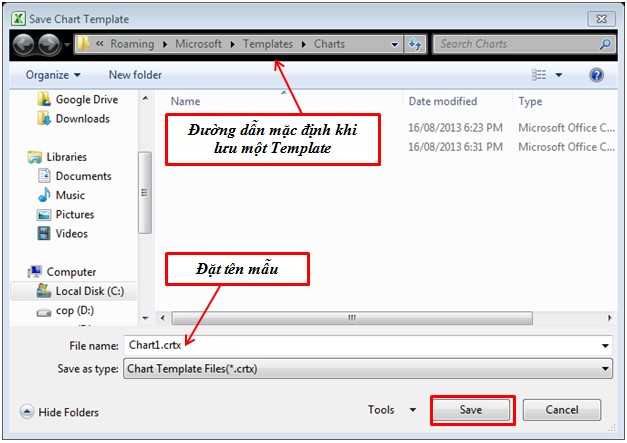Open the Tools dropdown menu

point(392,410)
